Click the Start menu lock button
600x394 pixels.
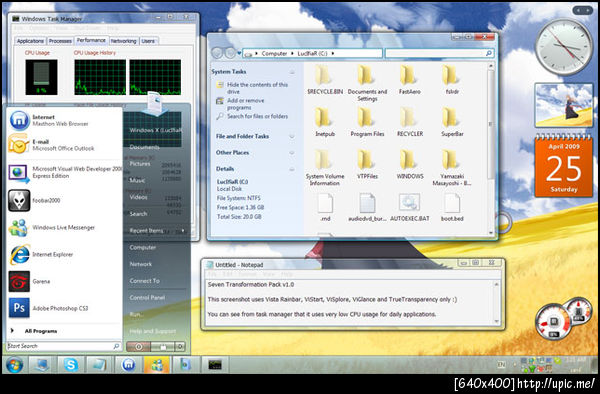[163, 347]
